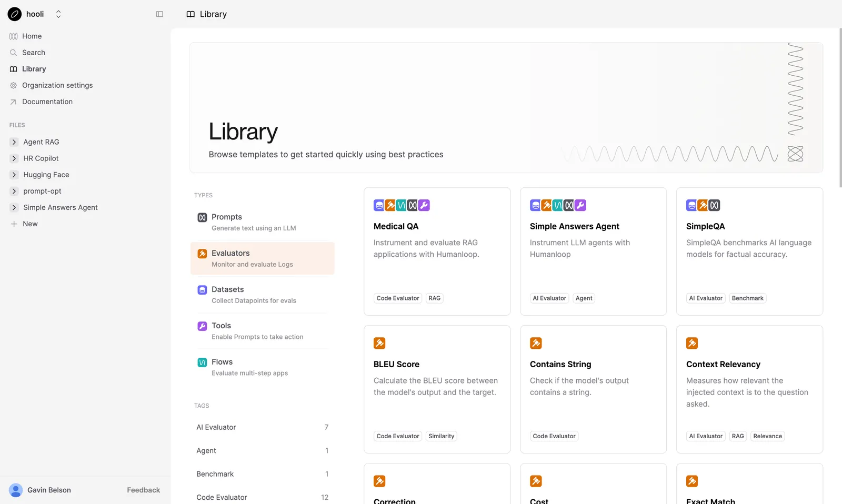Expand the Simple Answers Agent folder
Viewport: 842px width, 504px height.
pyautogui.click(x=14, y=207)
